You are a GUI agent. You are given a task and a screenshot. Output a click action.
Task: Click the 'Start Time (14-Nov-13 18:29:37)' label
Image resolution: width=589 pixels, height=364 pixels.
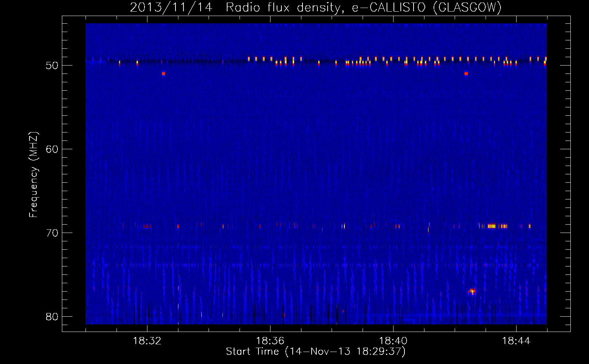click(316, 351)
